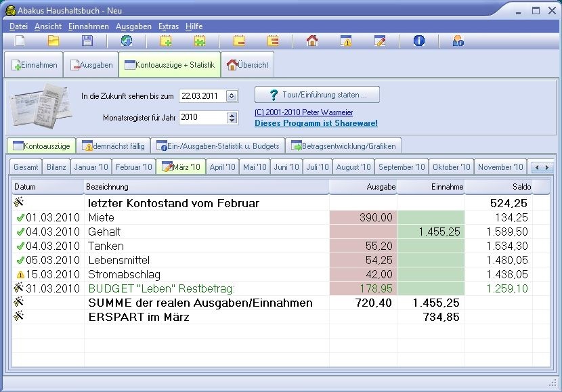Switch to the Übersicht tab
Image resolution: width=562 pixels, height=392 pixels.
(248, 65)
